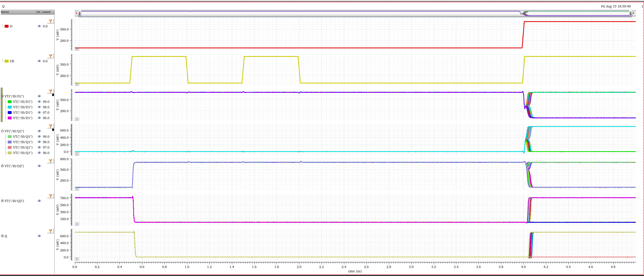Viewport: 644px width, 276px height.
Task: Expand the VT("/I0/D2") signal group
Action: click(2, 166)
